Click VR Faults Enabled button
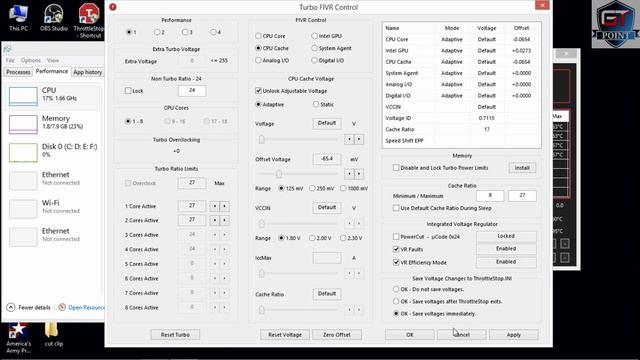 (x=506, y=249)
